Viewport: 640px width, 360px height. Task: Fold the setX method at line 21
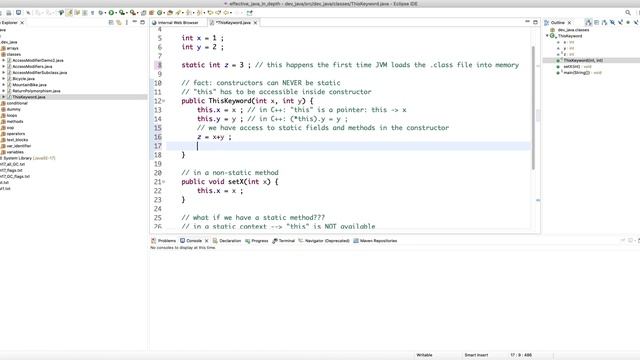pyautogui.click(x=164, y=182)
